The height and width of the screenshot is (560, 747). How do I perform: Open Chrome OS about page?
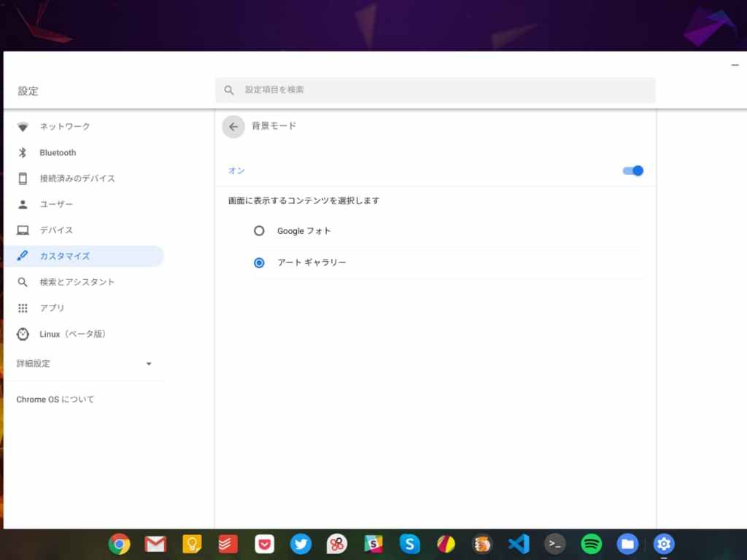click(56, 399)
